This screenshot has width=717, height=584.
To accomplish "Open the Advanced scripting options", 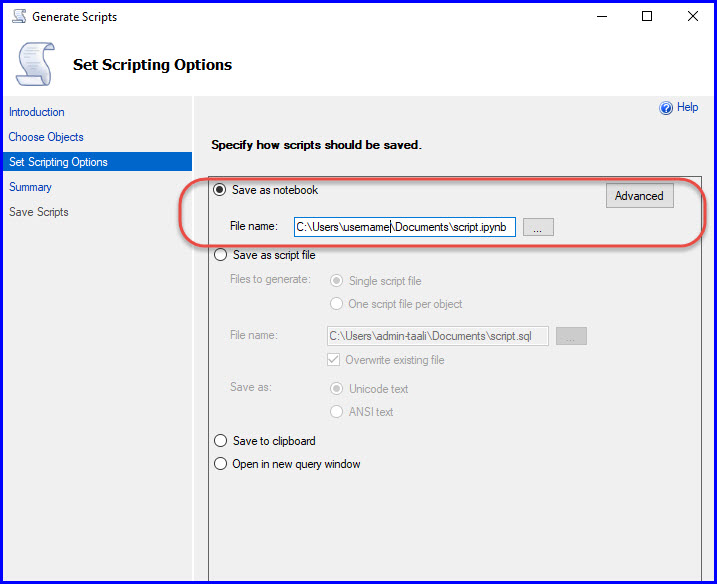I will coord(639,196).
